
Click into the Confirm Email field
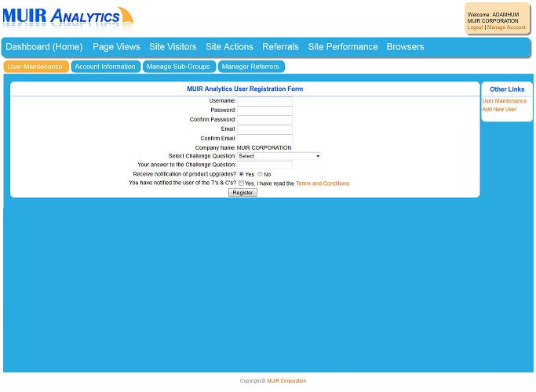coord(264,138)
